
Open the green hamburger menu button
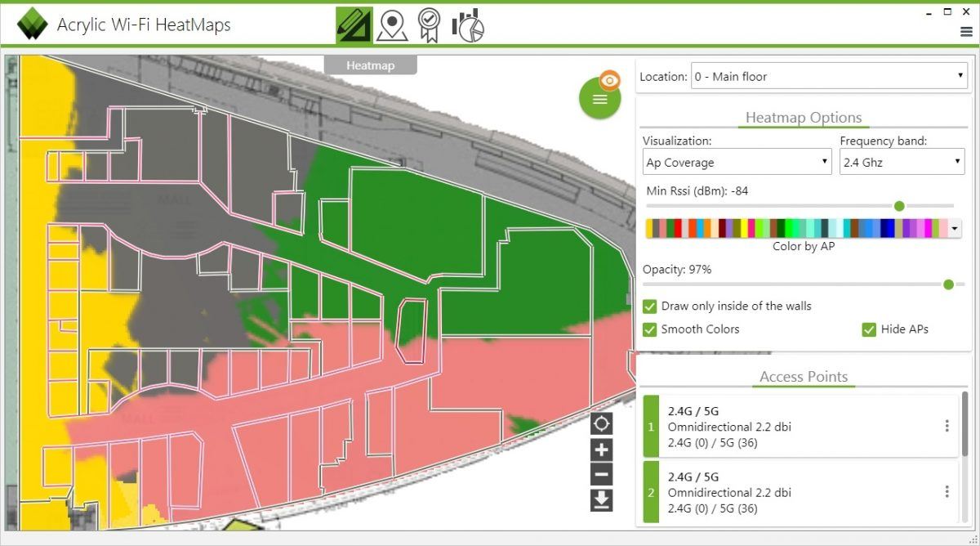[599, 98]
